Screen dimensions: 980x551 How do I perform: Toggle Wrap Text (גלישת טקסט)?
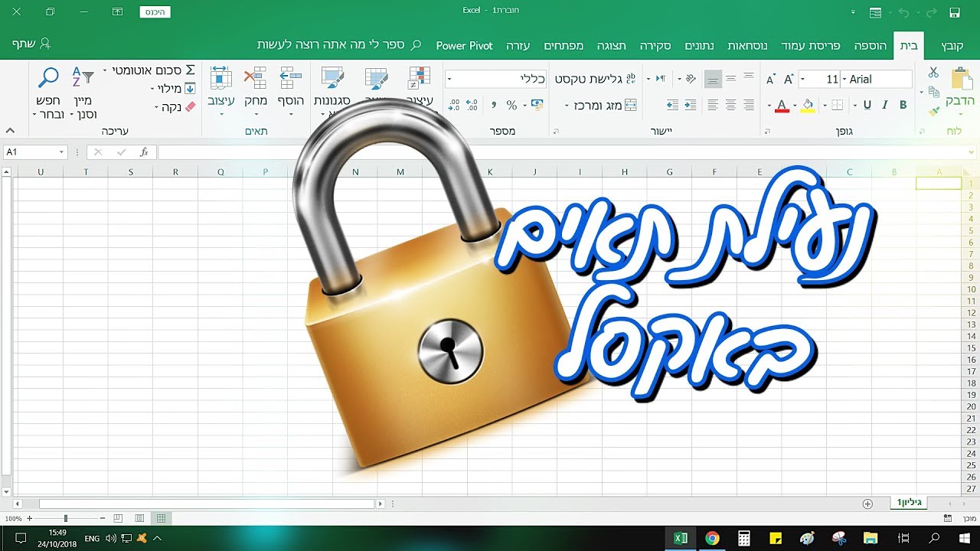(596, 79)
